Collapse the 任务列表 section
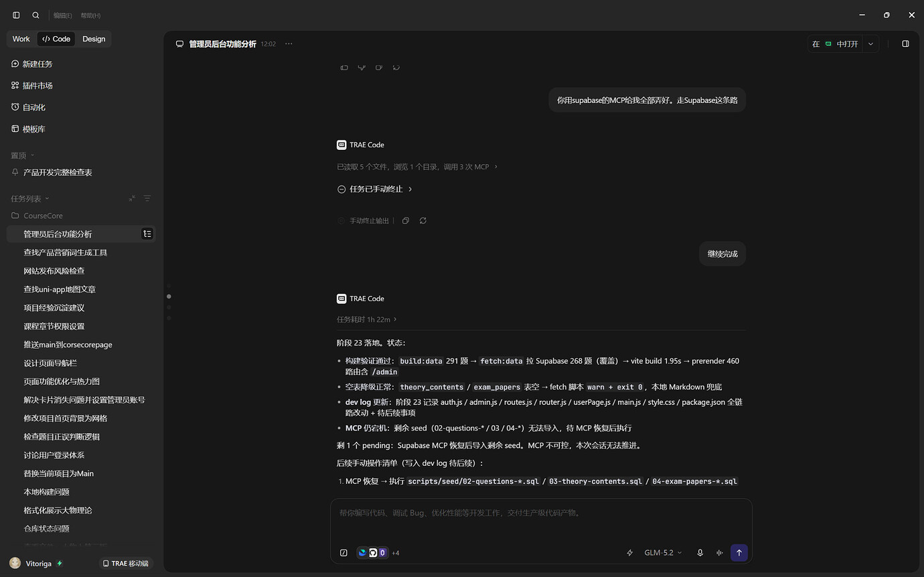Viewport: 924px width, 577px height. point(30,198)
